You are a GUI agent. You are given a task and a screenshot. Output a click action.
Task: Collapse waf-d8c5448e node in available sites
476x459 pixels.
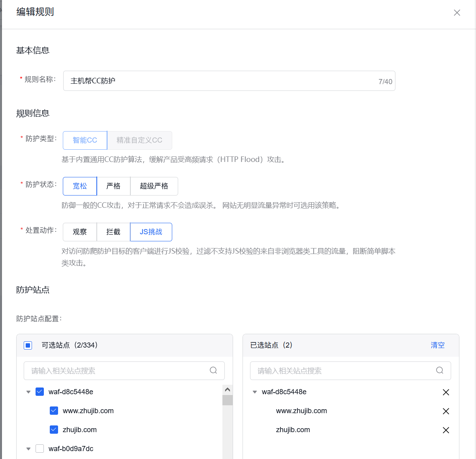28,392
